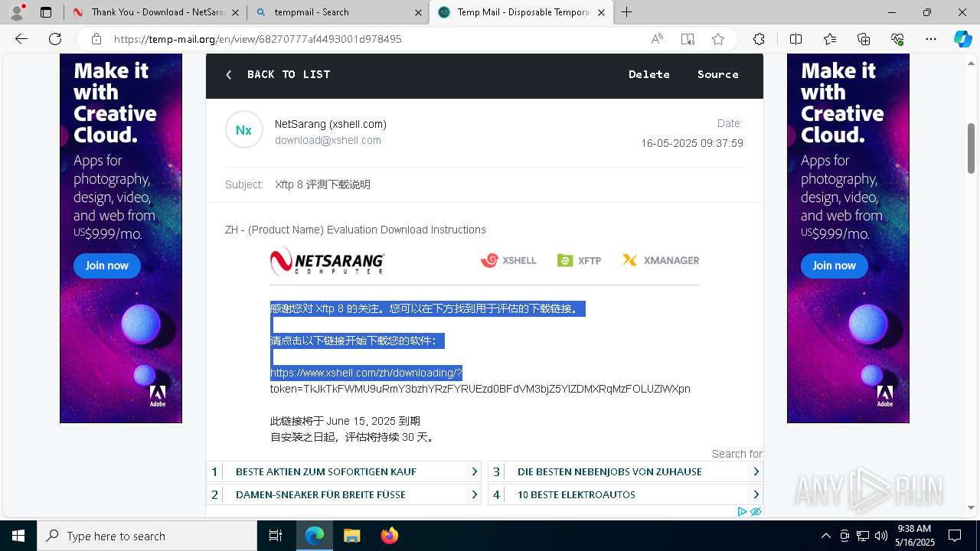Image resolution: width=980 pixels, height=551 pixels.
Task: Click the Type here to search box
Action: click(x=147, y=536)
